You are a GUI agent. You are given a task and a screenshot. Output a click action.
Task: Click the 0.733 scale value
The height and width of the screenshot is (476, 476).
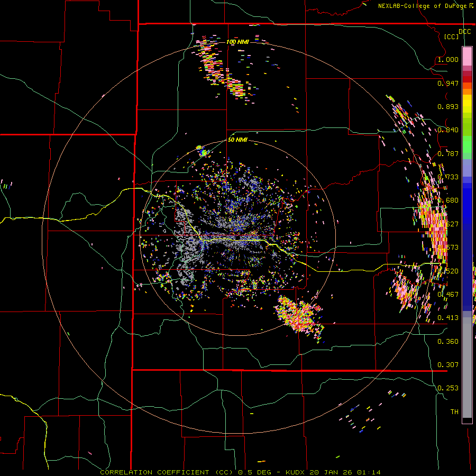pos(448,177)
